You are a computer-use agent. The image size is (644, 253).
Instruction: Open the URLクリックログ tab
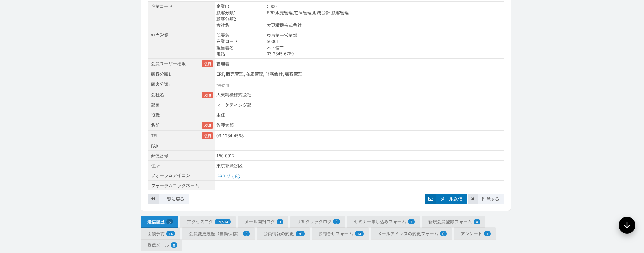[x=318, y=222]
